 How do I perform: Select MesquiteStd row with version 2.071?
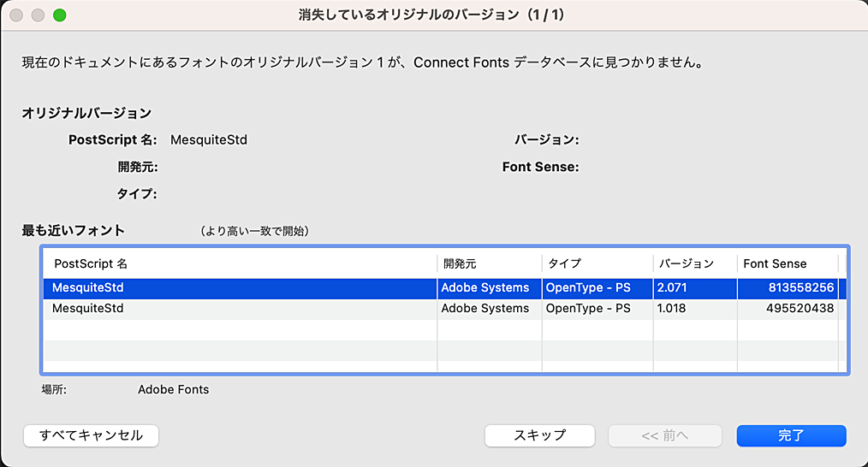(x=240, y=287)
